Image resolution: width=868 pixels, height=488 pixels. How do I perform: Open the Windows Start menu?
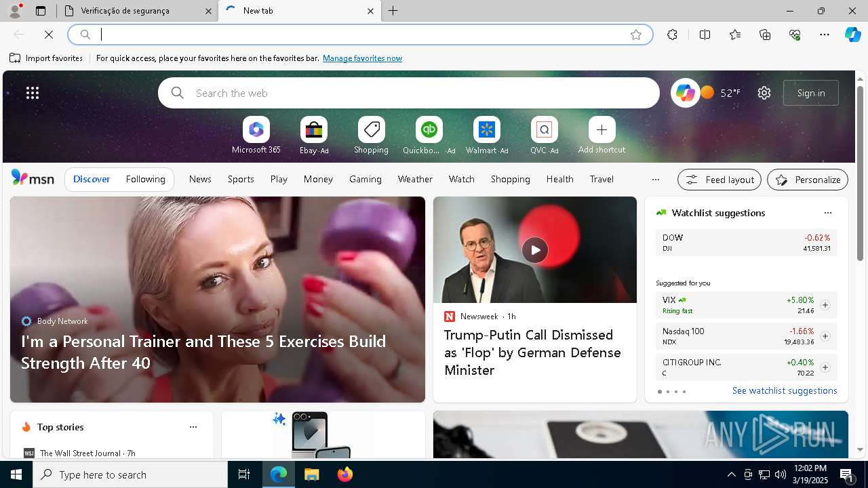[16, 474]
